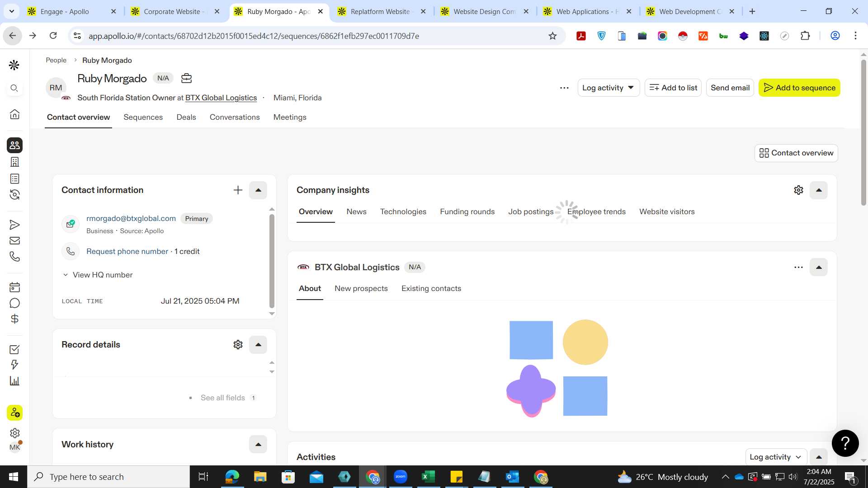868x488 pixels.
Task: Collapse the Work history panel
Action: (x=258, y=445)
